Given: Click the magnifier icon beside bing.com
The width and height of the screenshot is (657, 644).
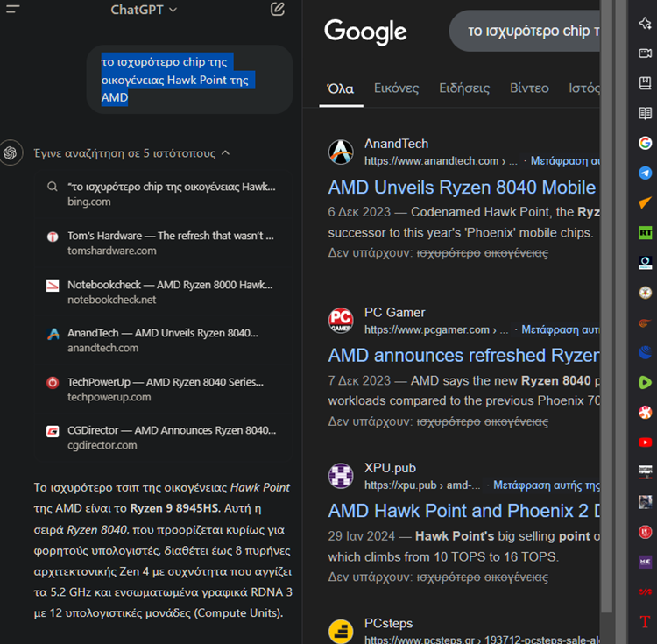Looking at the screenshot, I should [x=53, y=187].
